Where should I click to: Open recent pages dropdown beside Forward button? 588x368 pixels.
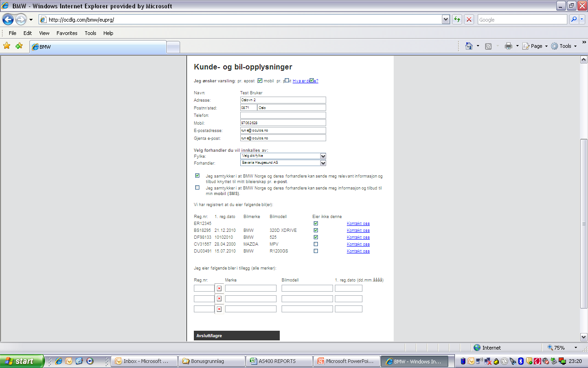[31, 20]
